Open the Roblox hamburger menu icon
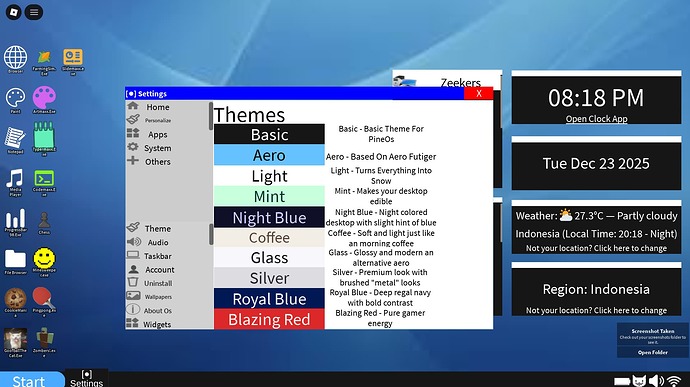 point(34,12)
